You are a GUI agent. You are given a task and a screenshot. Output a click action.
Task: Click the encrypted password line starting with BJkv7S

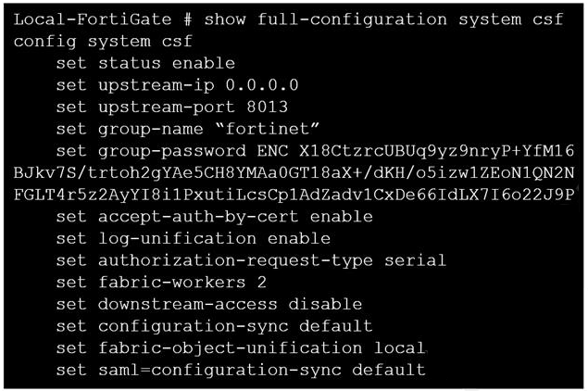[294, 172]
